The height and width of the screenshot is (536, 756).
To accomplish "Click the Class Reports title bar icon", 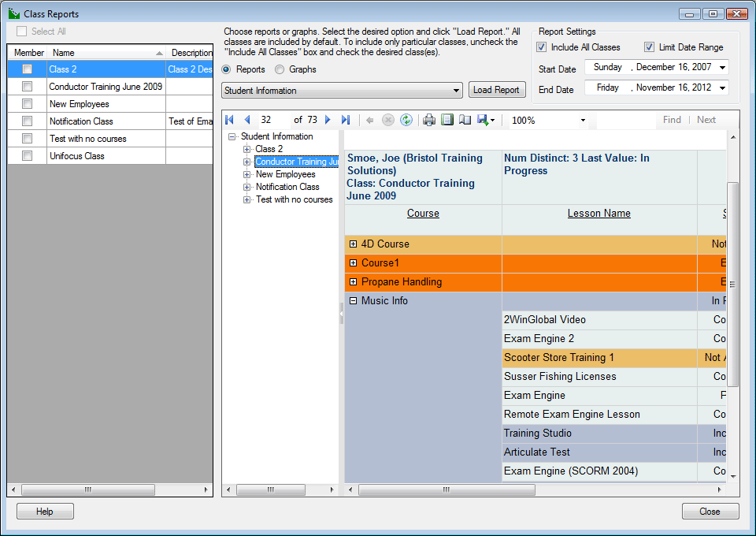I will (14, 13).
